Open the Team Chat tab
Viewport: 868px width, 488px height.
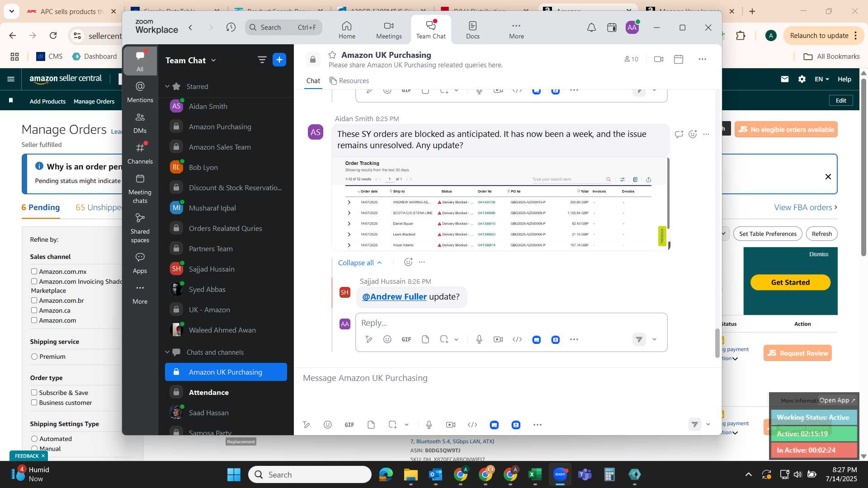(x=431, y=30)
